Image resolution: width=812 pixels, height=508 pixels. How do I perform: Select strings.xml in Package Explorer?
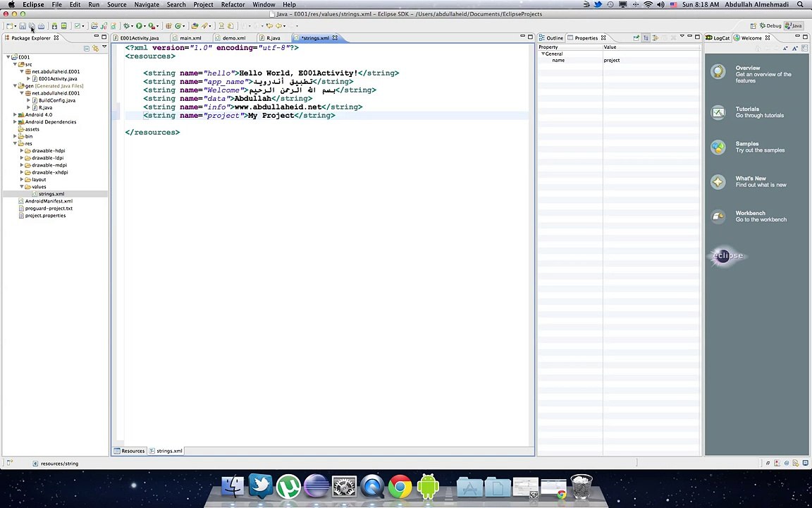[51, 194]
